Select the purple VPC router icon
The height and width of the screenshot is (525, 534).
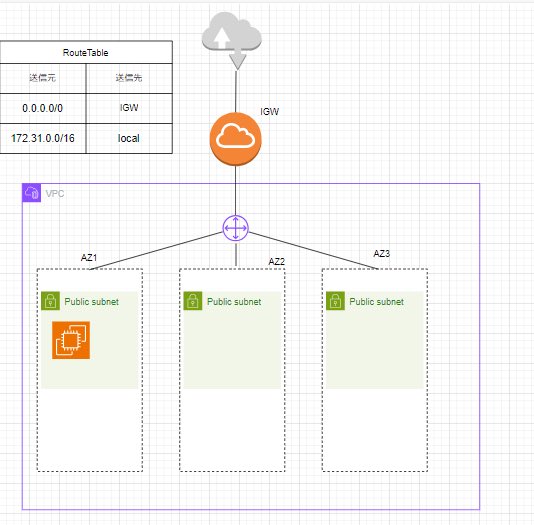[x=236, y=228]
